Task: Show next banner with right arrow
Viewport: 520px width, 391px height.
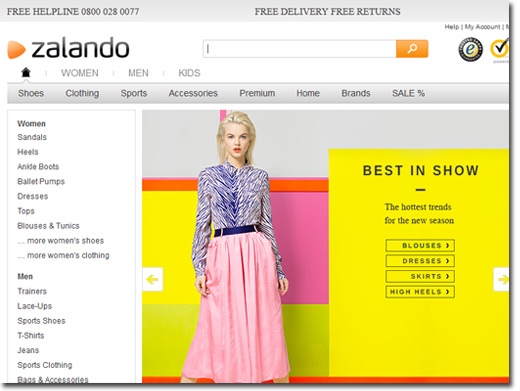Action: (x=501, y=279)
